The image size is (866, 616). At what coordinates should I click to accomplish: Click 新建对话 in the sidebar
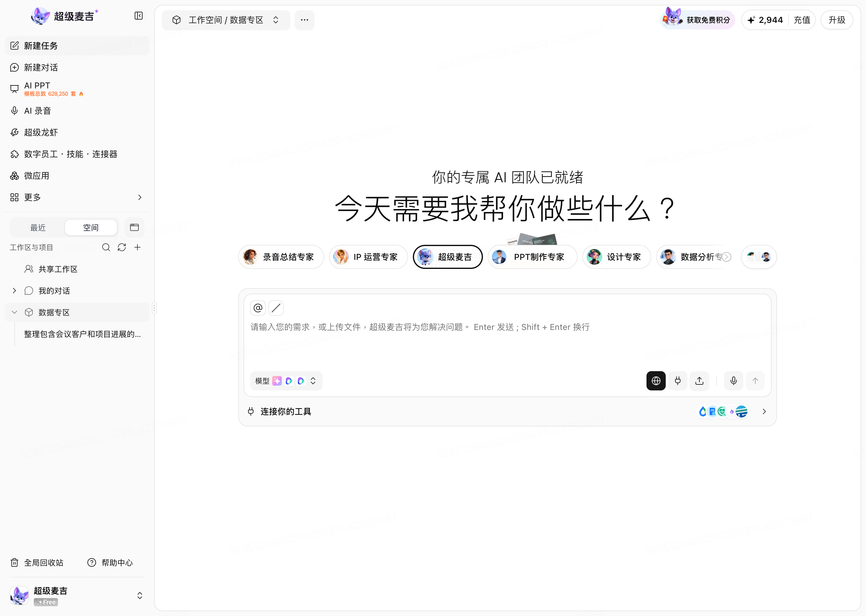pyautogui.click(x=77, y=67)
